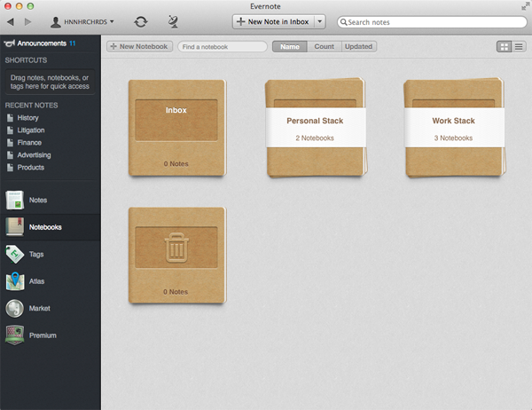Viewport: 532px width, 410px height.
Task: Click the note icon beside Advertising
Action: pyautogui.click(x=10, y=155)
